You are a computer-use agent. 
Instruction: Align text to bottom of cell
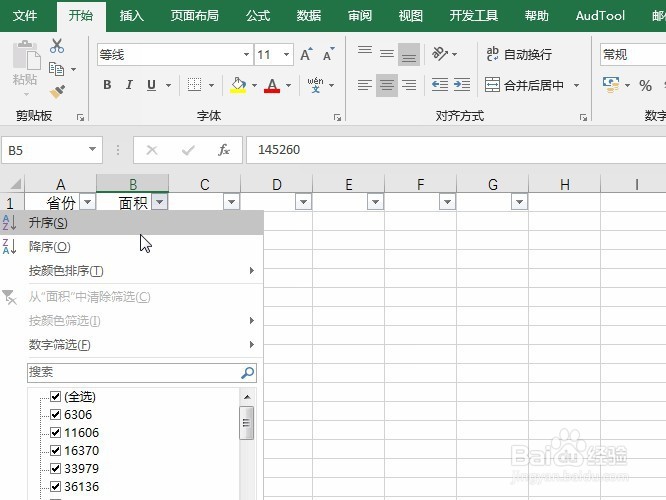tap(409, 54)
